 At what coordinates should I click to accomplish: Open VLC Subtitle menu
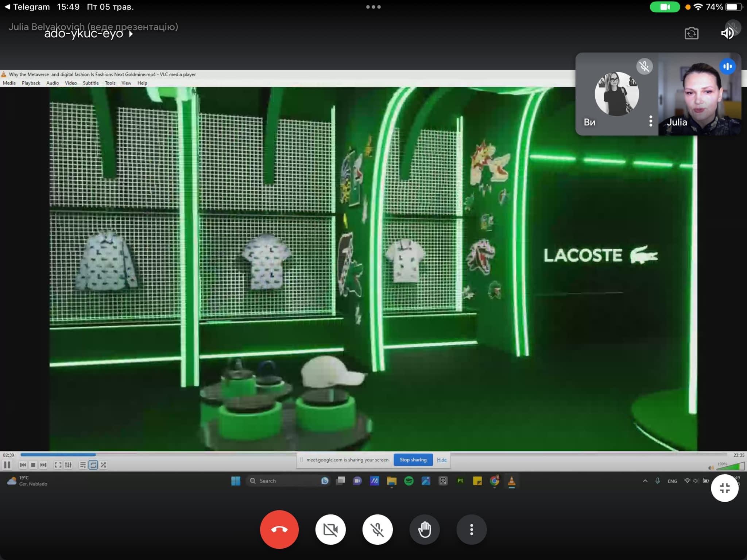(x=91, y=83)
